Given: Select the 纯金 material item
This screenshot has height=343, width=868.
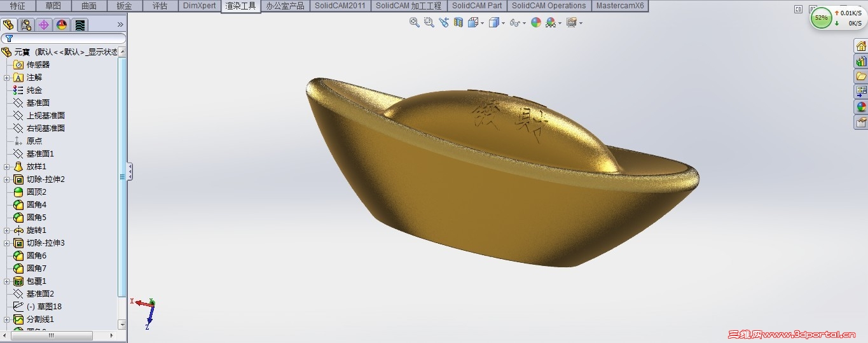Looking at the screenshot, I should (x=34, y=90).
